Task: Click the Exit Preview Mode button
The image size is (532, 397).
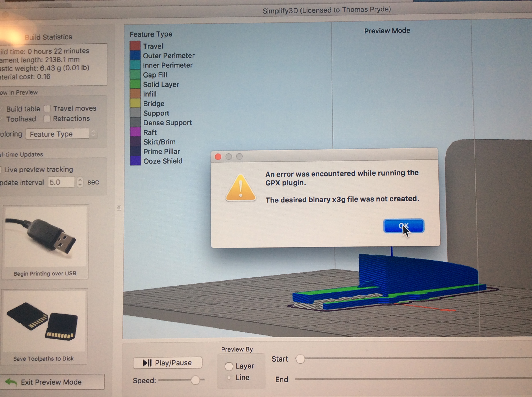Action: click(x=52, y=382)
